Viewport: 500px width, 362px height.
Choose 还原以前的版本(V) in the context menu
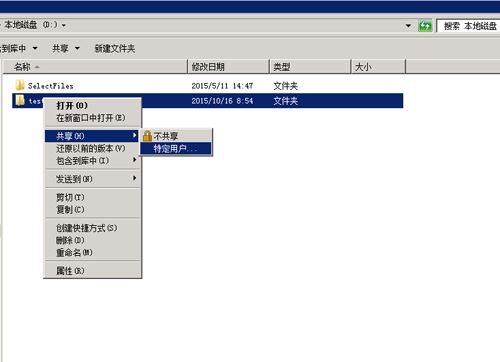click(x=91, y=148)
